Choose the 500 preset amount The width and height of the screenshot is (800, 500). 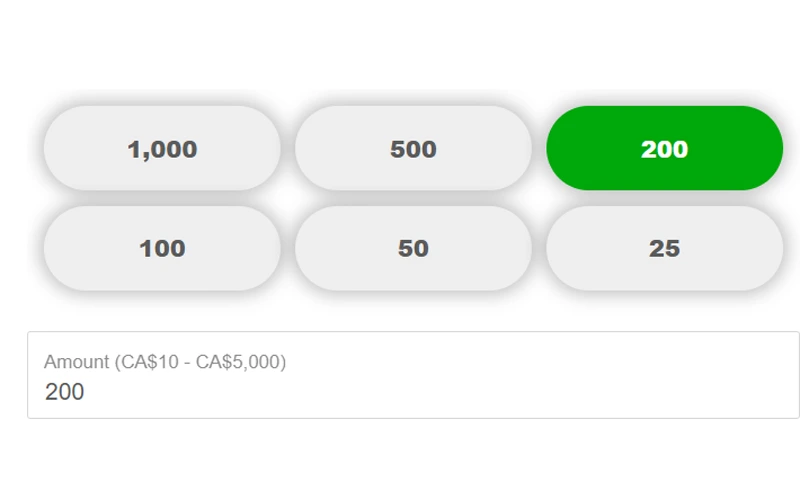click(x=413, y=148)
